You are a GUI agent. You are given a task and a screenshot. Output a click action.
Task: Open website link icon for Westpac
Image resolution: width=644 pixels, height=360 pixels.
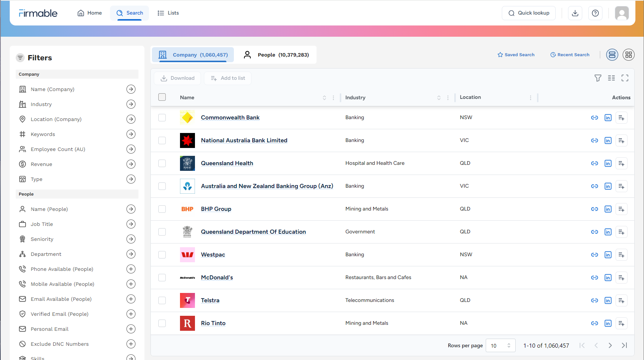[x=595, y=255]
